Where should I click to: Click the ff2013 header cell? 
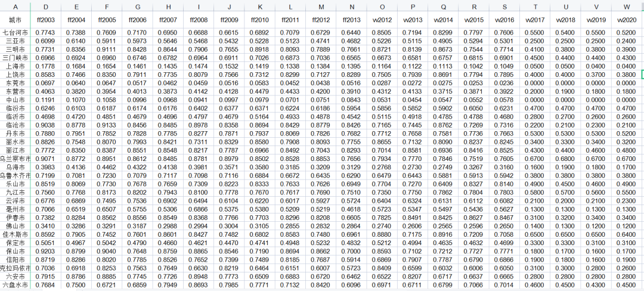coord(351,20)
